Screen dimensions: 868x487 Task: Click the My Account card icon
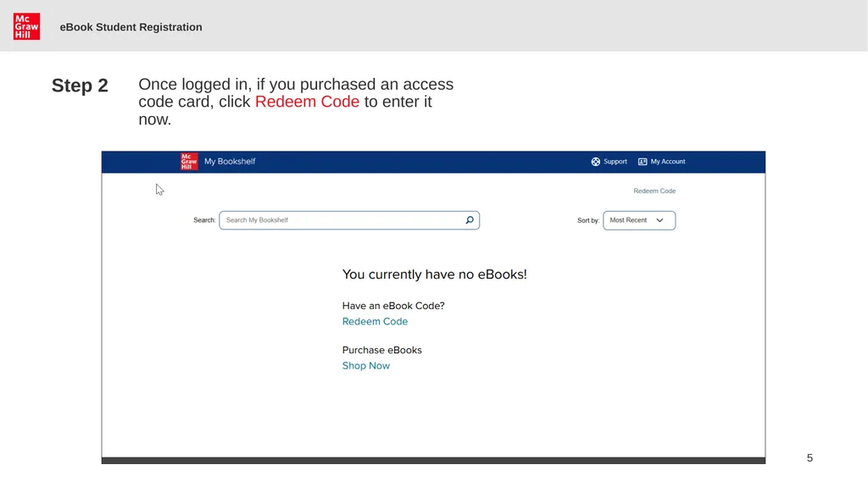tap(643, 162)
